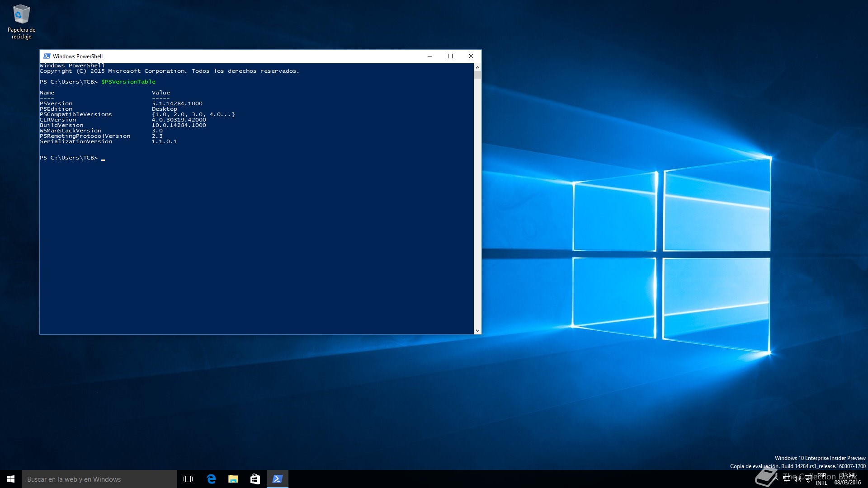Click the ESP INTL language indicator
Image resolution: width=868 pixels, height=488 pixels.
[x=821, y=479]
